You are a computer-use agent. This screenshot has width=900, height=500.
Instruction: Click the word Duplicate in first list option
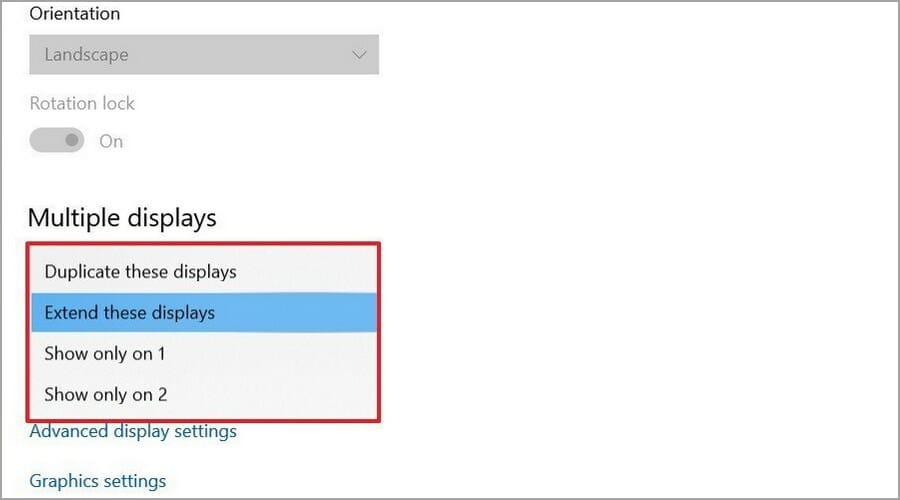click(x=83, y=272)
